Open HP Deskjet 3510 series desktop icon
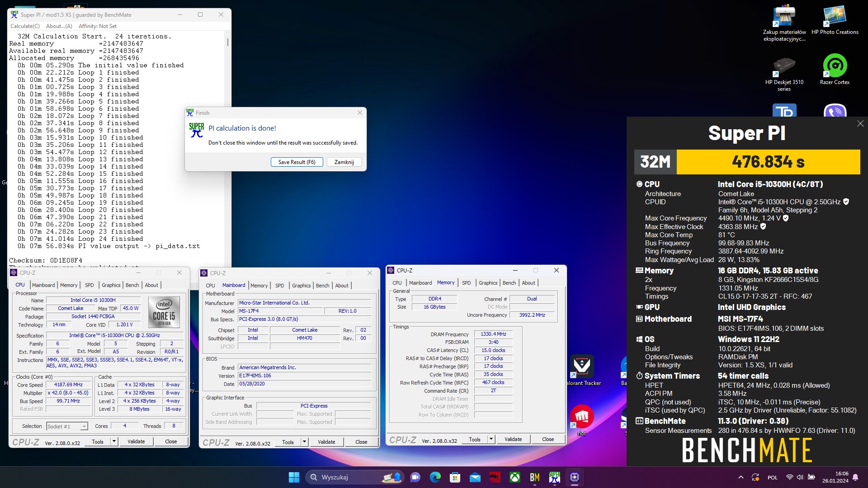This screenshot has height=488, width=868. (784, 72)
